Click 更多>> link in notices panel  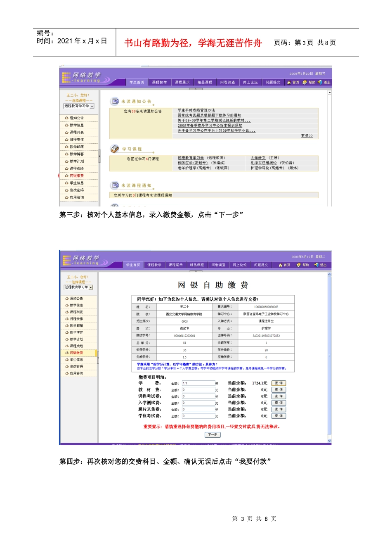tap(307, 136)
